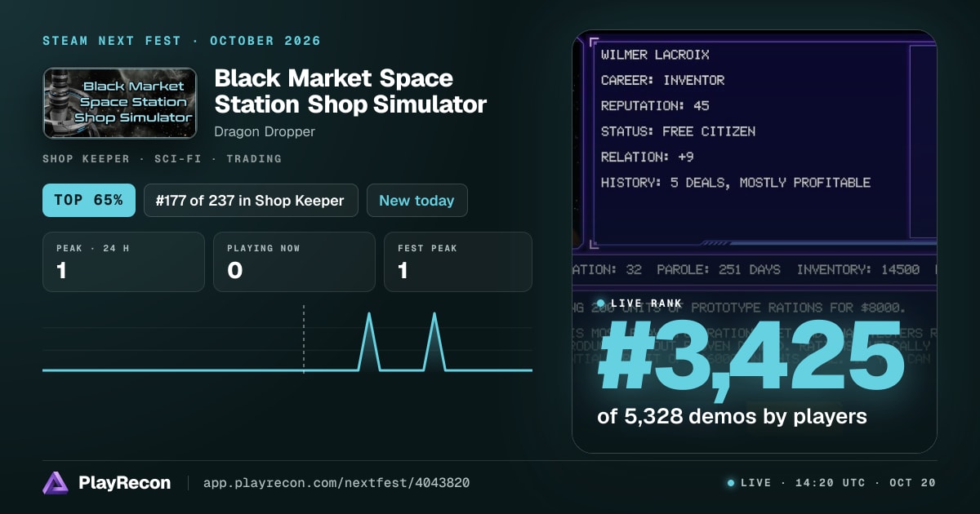Click the RELATION: +9 line
The height and width of the screenshot is (514, 980).
click(x=647, y=157)
